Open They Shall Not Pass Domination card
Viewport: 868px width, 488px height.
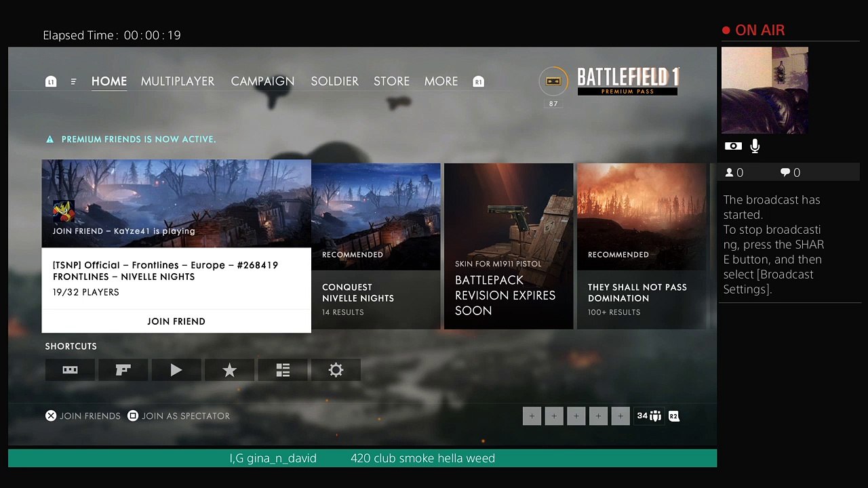pos(642,246)
